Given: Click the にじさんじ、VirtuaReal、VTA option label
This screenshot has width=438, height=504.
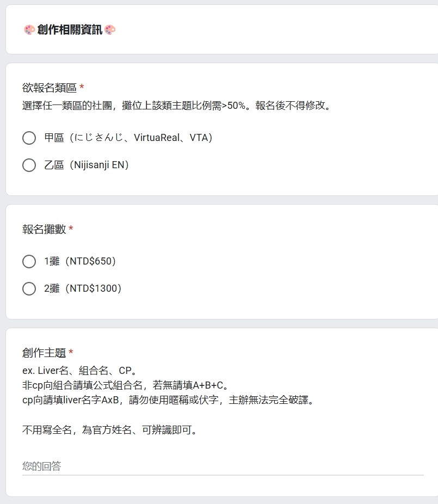Looking at the screenshot, I should pyautogui.click(x=128, y=138).
